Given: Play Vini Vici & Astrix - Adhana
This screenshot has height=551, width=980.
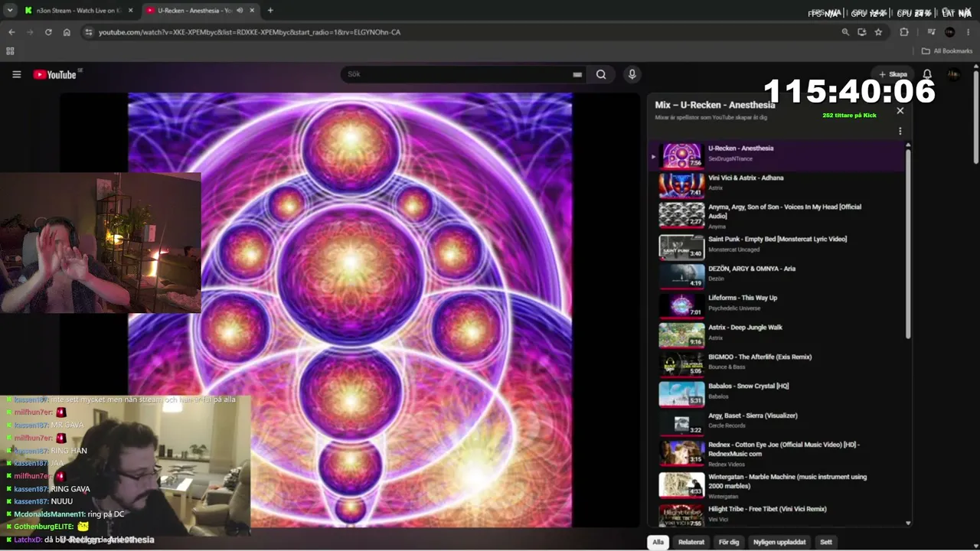Looking at the screenshot, I should 777,185.
